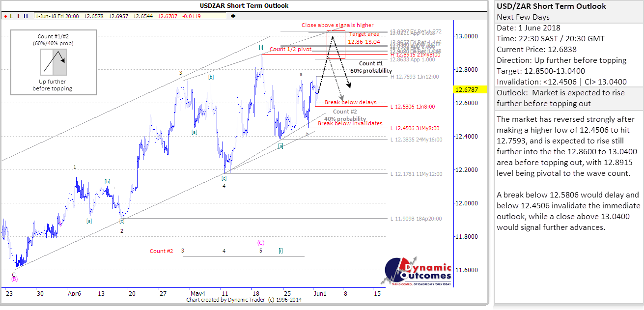Click the L button in chart toolbar
This screenshot has width=644, height=310.
point(11,16)
